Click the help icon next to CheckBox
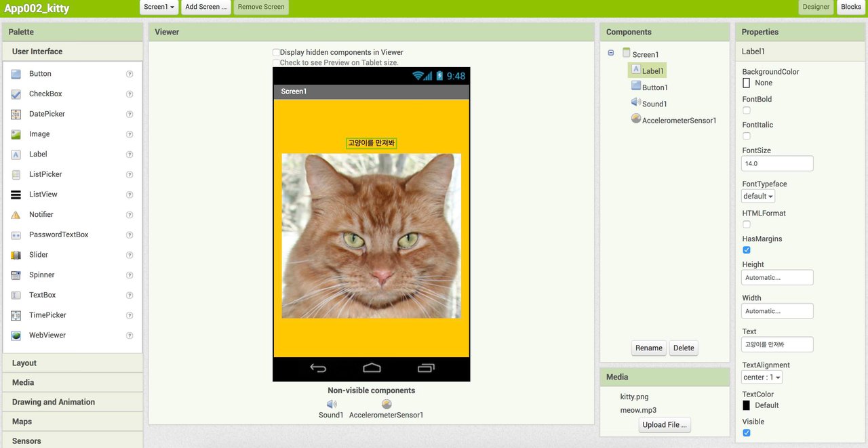Viewport: 868px width, 448px height. click(130, 94)
